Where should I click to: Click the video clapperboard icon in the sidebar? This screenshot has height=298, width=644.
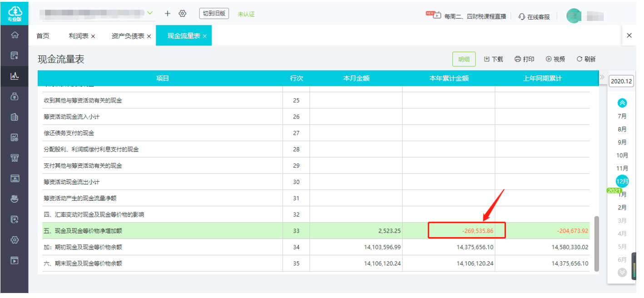[x=15, y=260]
